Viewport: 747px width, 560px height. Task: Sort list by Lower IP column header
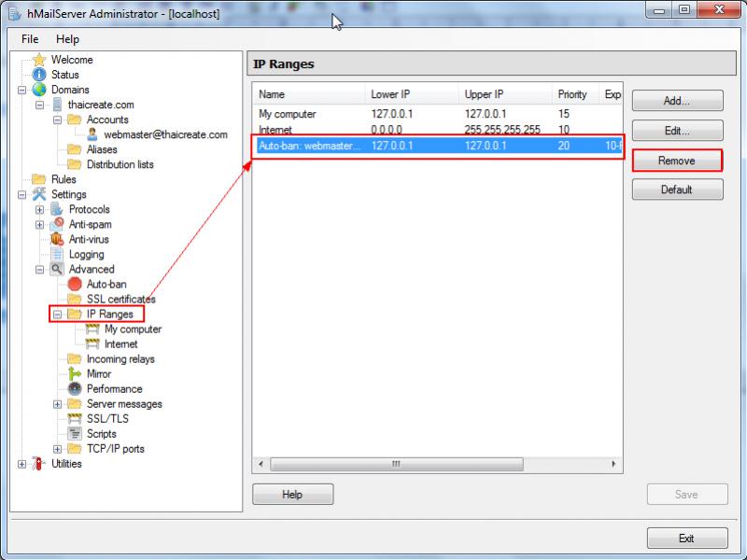[412, 94]
